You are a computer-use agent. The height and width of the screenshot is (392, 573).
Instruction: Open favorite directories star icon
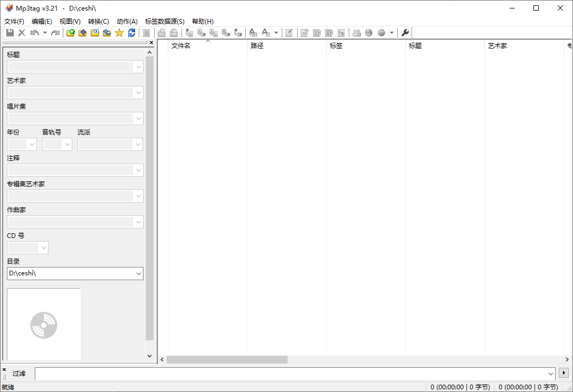tap(119, 33)
